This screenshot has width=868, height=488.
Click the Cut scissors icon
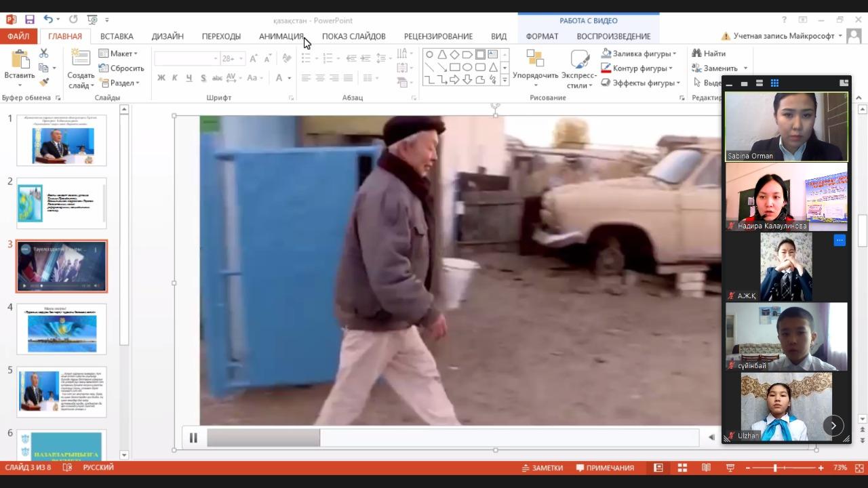pos(44,54)
